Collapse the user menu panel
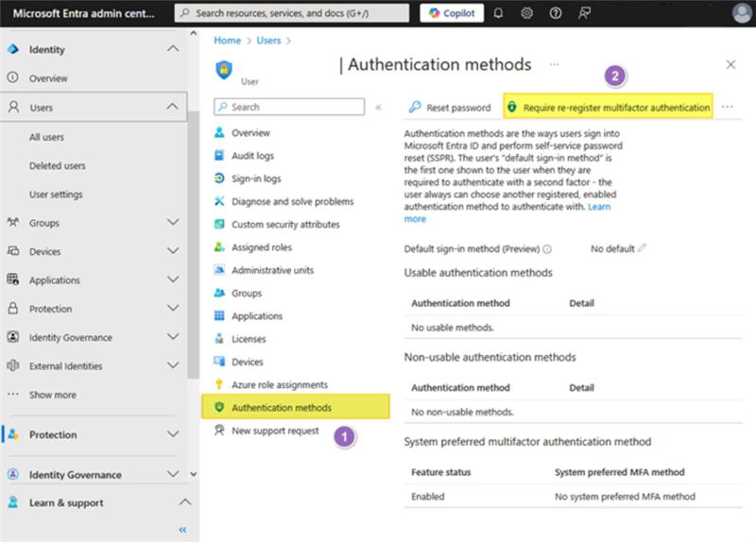 (x=379, y=108)
